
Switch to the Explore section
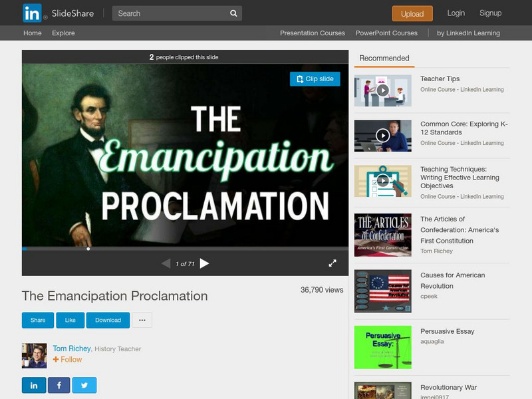(x=64, y=33)
